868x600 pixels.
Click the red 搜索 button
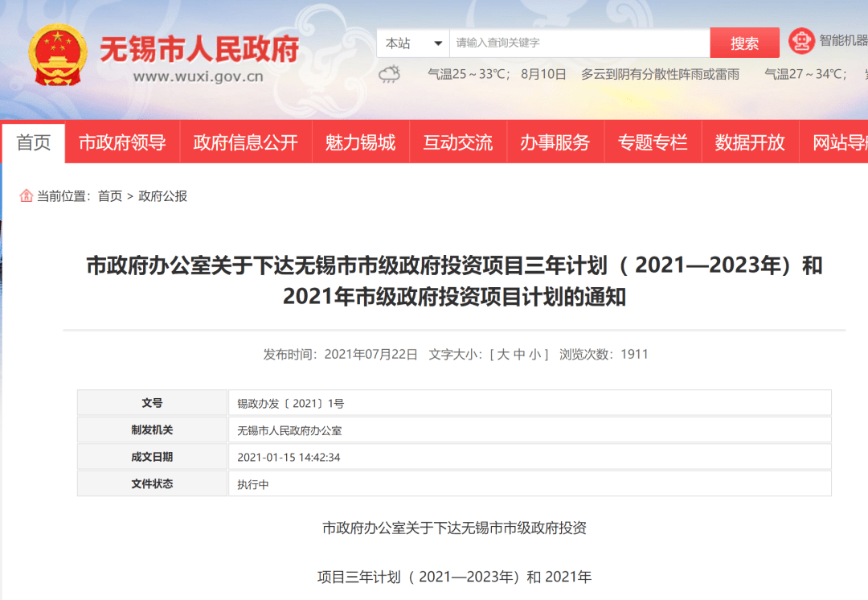(x=744, y=43)
